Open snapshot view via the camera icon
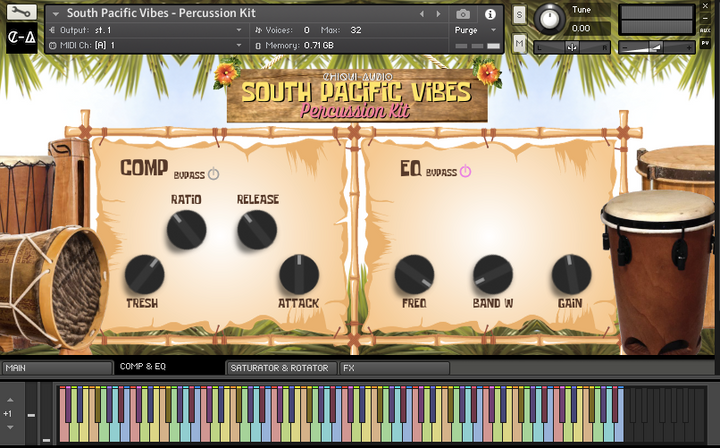 pyautogui.click(x=462, y=14)
